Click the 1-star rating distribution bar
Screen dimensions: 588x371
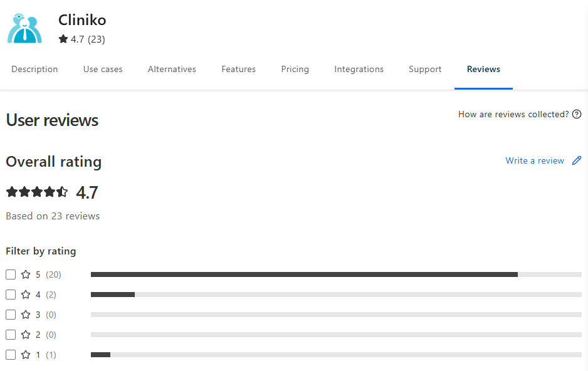click(x=336, y=355)
